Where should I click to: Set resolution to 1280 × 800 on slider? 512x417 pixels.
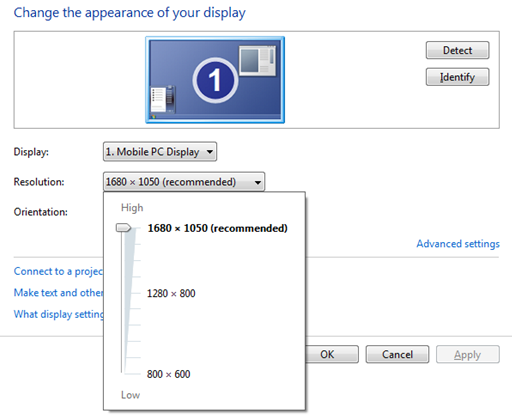171,293
